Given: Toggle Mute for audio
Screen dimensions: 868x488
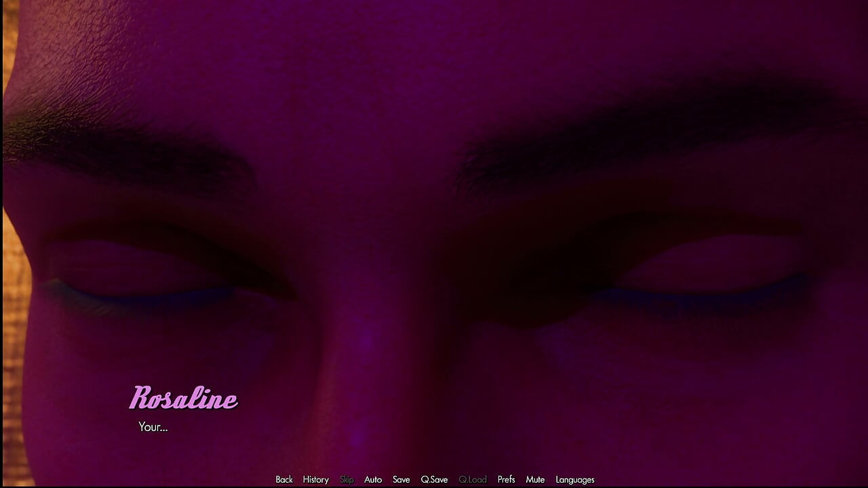Looking at the screenshot, I should click(x=535, y=479).
